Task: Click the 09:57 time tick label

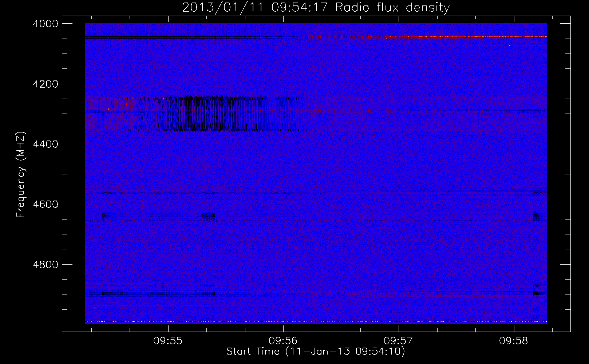Action: [x=399, y=341]
